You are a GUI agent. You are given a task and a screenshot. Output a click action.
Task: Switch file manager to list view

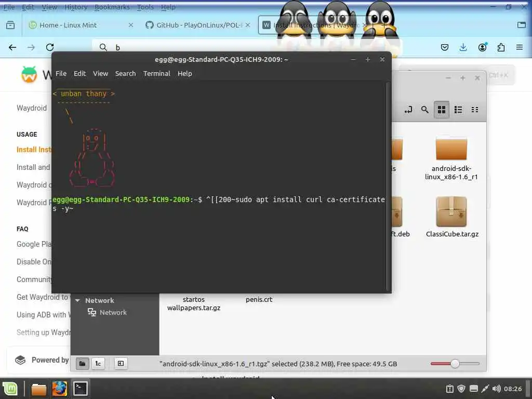coord(458,110)
